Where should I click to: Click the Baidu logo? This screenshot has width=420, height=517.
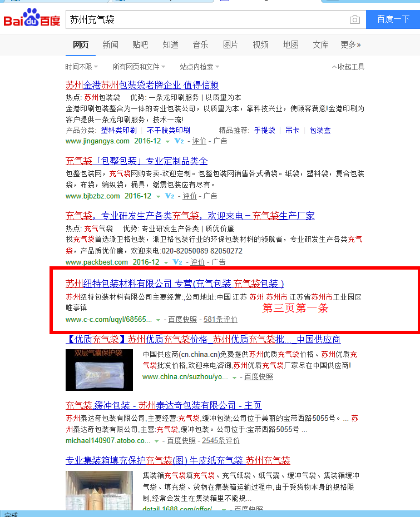pos(32,18)
